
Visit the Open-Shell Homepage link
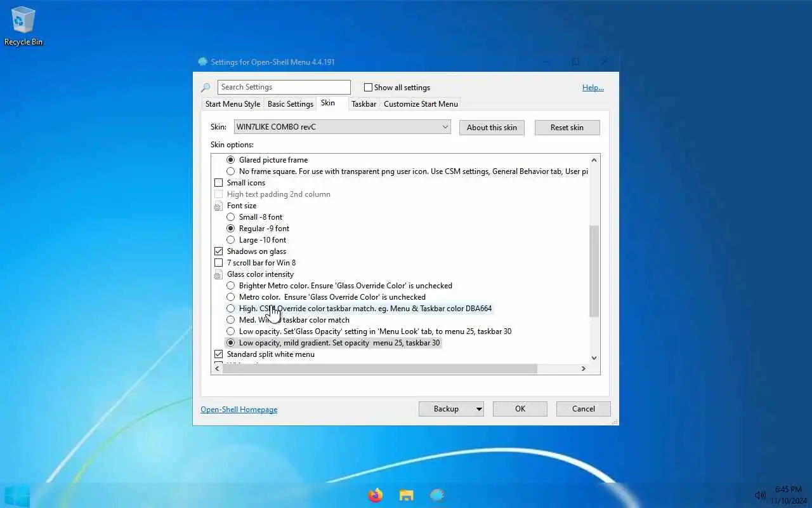[x=239, y=410]
